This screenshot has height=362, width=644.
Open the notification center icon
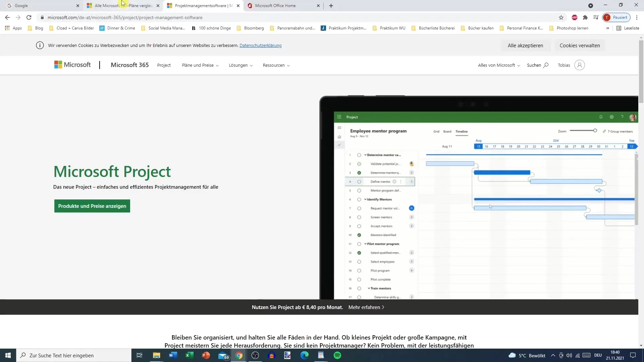tap(633, 355)
